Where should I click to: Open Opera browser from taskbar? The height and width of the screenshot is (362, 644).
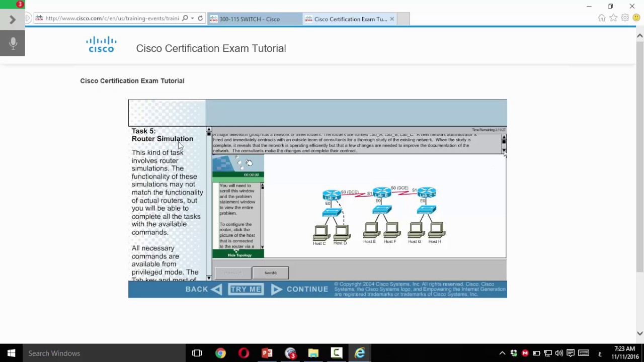pyautogui.click(x=244, y=353)
